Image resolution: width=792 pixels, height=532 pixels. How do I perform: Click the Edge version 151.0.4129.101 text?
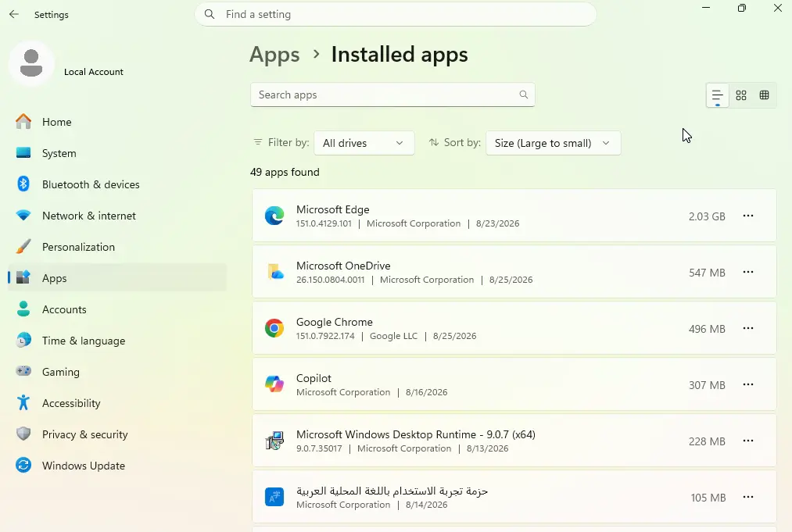pyautogui.click(x=324, y=223)
